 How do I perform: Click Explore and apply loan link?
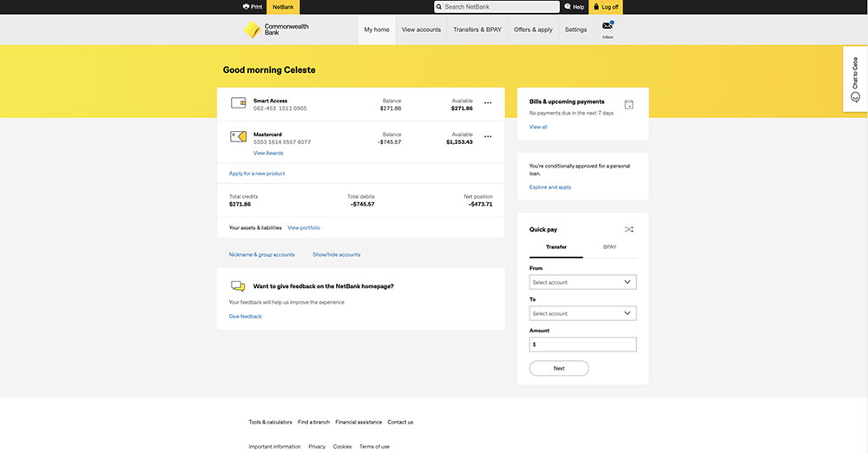550,187
